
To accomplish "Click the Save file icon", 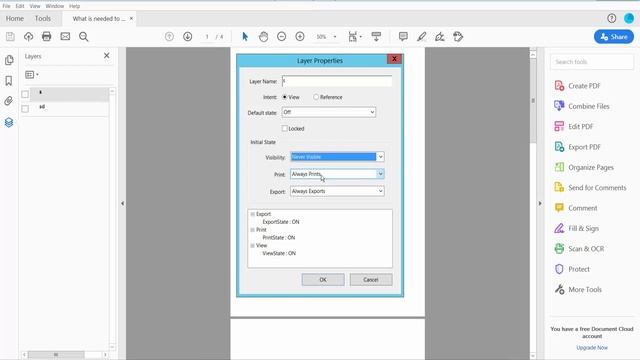I will point(10,37).
